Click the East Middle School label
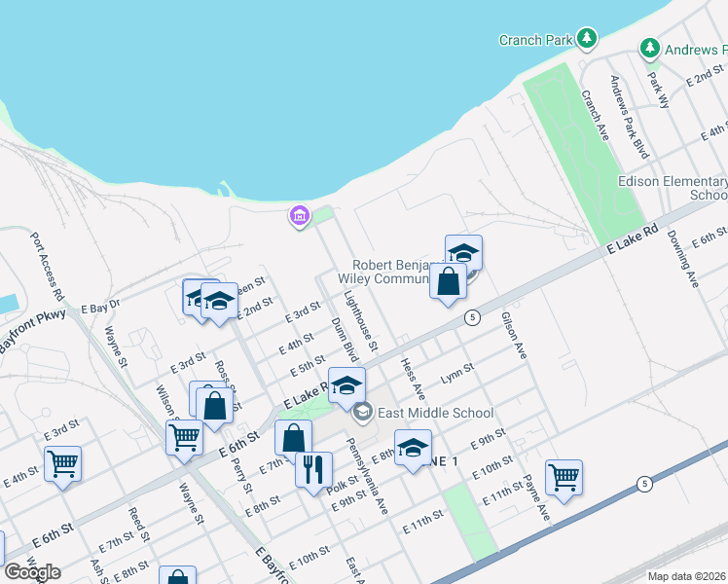This screenshot has width=728, height=584. (435, 413)
